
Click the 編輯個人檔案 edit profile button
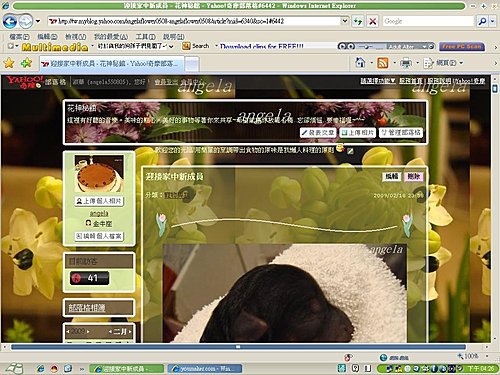(99, 236)
